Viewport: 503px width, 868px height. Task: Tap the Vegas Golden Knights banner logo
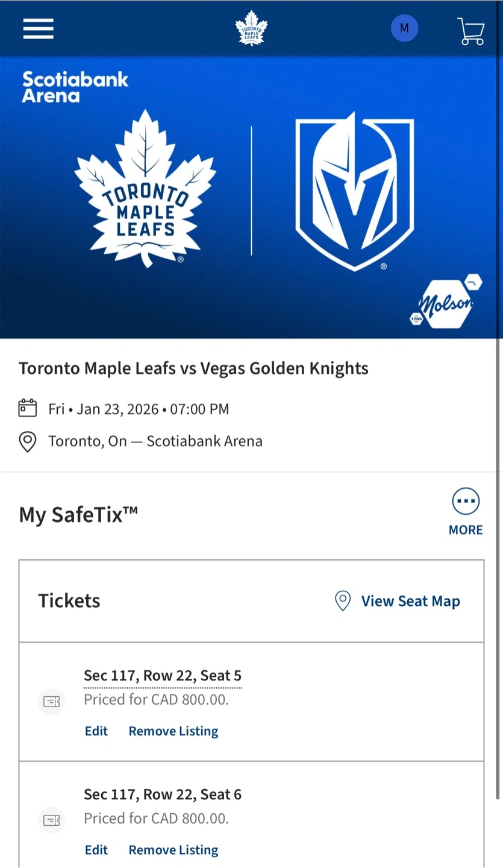[354, 191]
